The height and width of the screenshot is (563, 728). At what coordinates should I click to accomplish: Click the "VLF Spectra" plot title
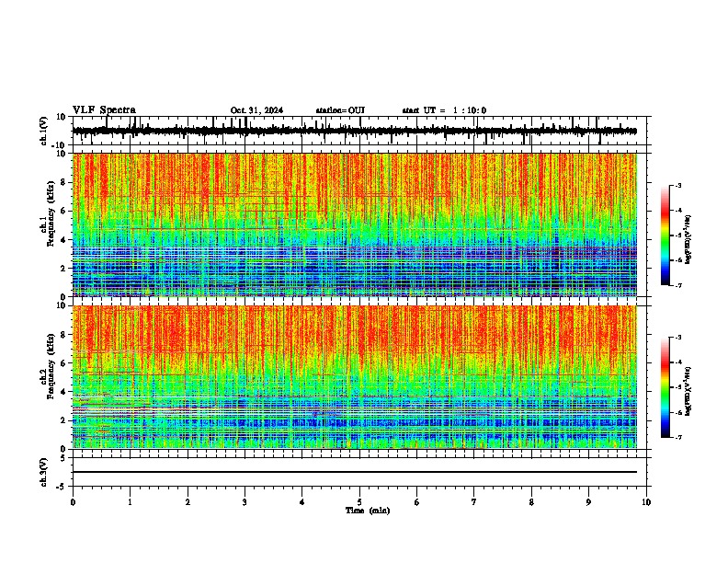tap(105, 110)
